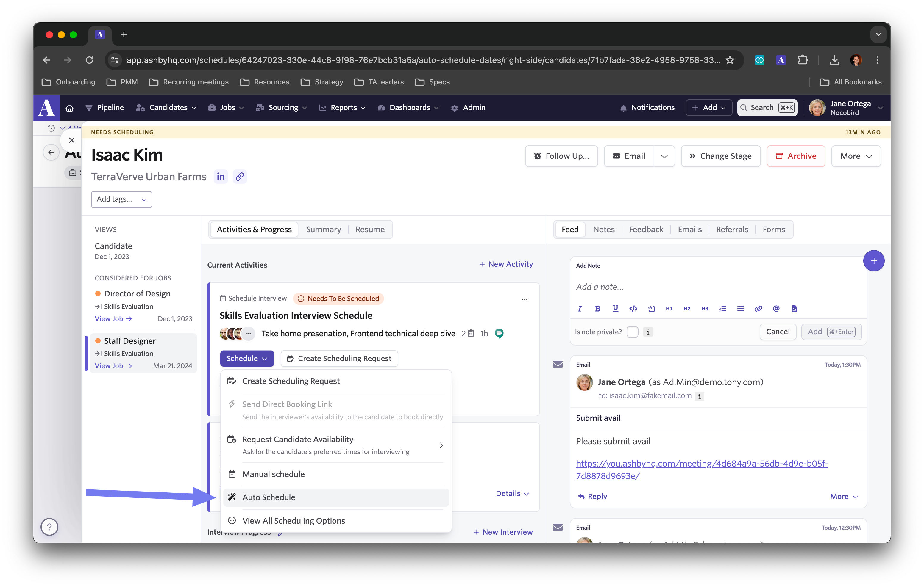924x587 pixels.
Task: Switch to the Resume tab
Action: [x=370, y=229]
